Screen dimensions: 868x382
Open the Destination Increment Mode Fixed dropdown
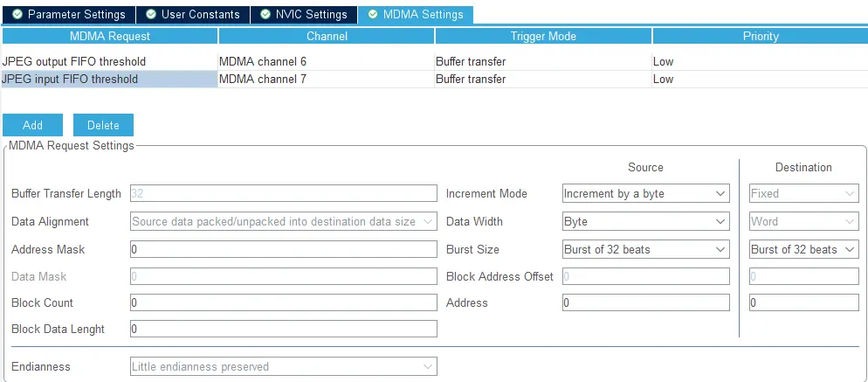[x=803, y=193]
